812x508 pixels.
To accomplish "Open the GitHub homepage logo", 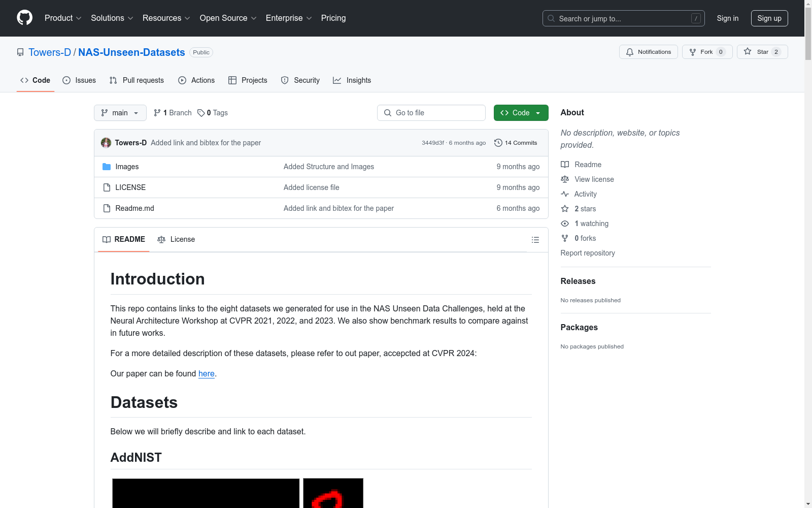I will tap(24, 18).
